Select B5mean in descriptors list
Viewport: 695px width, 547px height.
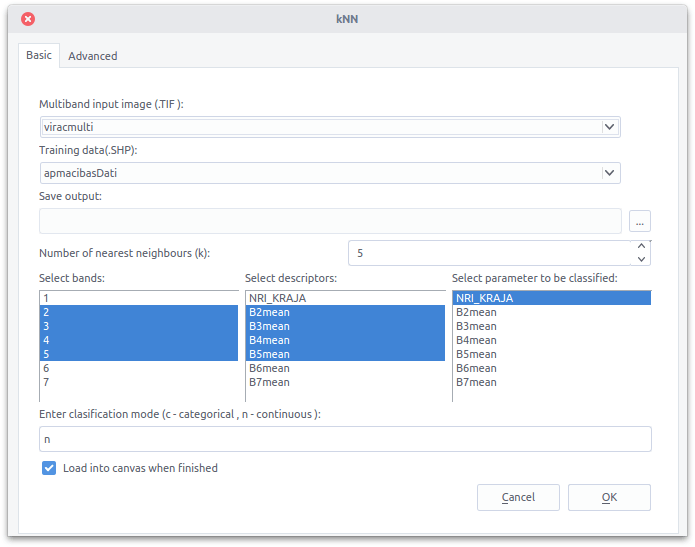click(345, 354)
